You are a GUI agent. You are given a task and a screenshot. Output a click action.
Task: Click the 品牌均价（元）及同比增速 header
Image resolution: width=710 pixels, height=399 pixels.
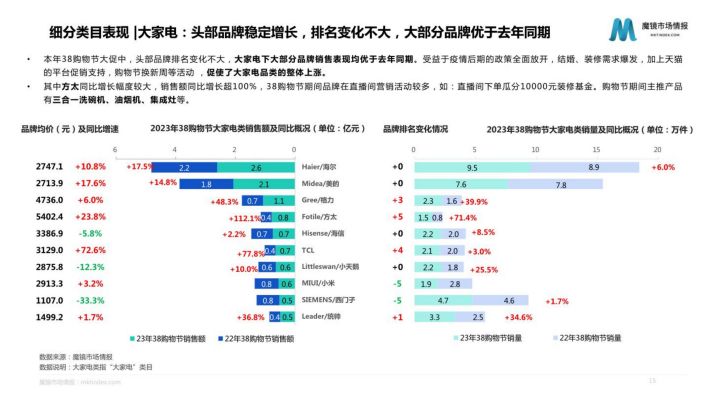pyautogui.click(x=70, y=129)
